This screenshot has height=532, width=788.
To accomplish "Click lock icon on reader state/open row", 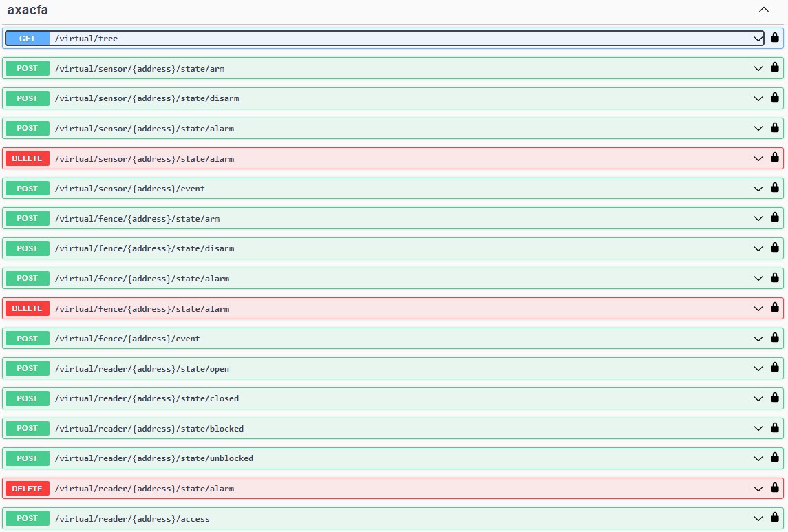I will point(775,368).
